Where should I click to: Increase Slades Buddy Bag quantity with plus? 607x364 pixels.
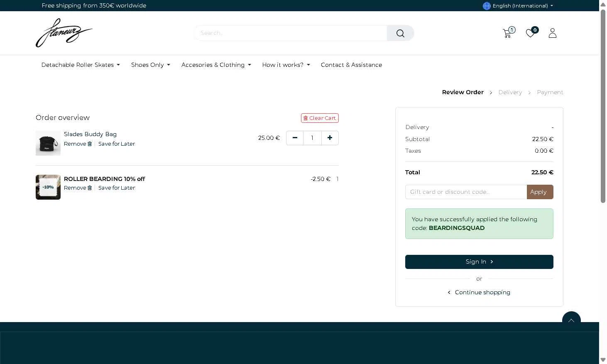[x=330, y=138]
